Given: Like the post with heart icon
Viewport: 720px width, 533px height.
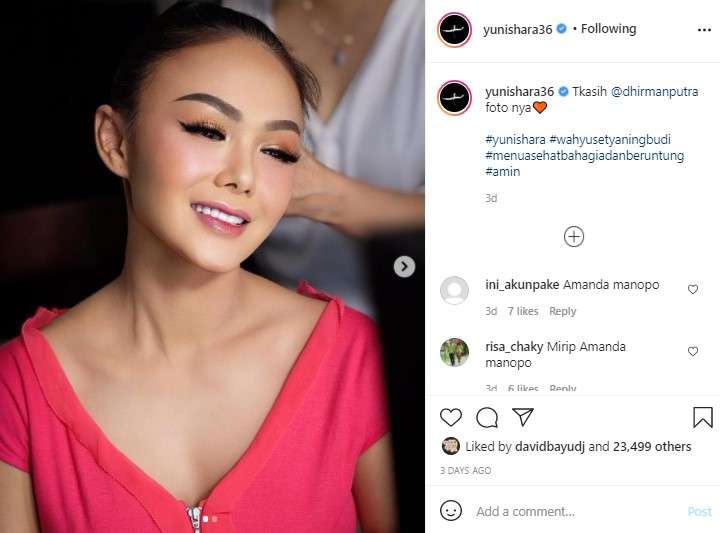Looking at the screenshot, I should point(450,417).
